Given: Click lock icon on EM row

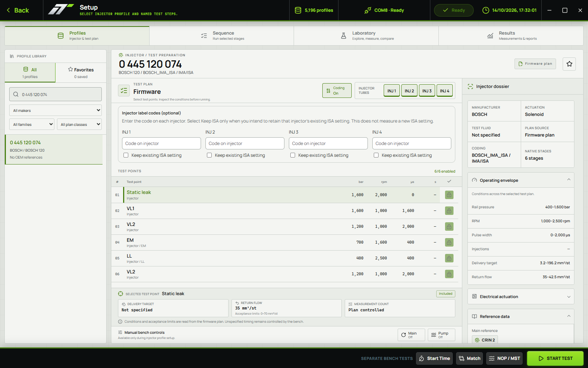Looking at the screenshot, I should point(449,242).
